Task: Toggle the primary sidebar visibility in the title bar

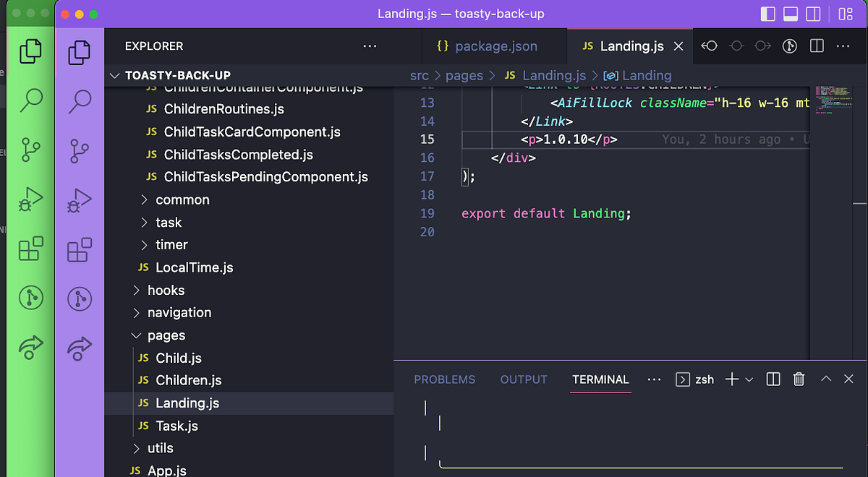Action: tap(767, 13)
